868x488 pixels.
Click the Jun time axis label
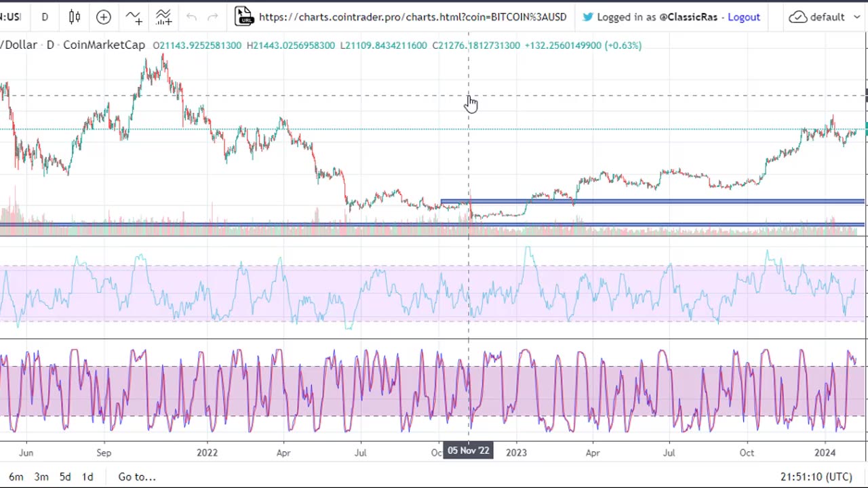coord(26,452)
